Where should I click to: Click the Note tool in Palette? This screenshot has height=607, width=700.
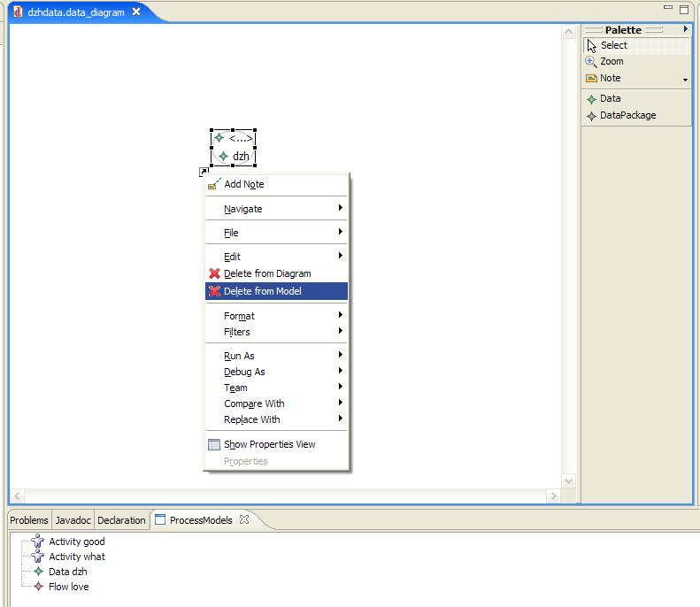coord(610,79)
